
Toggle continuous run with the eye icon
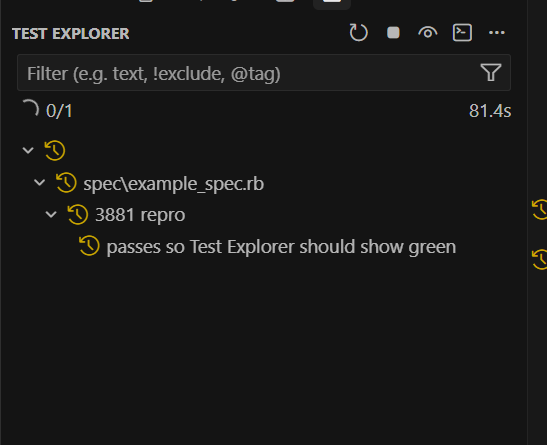coord(428,33)
